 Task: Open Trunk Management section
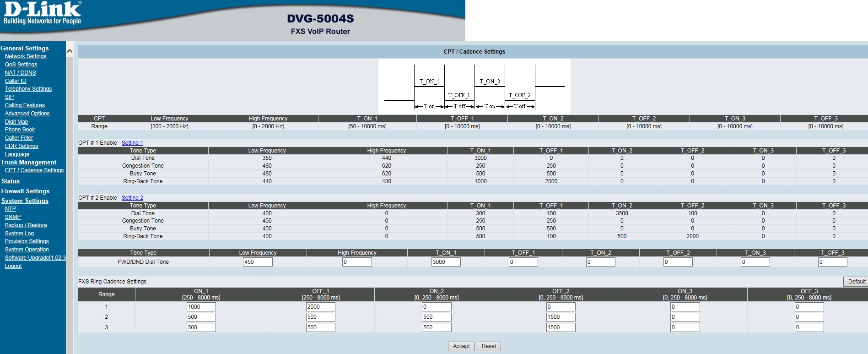pyautogui.click(x=28, y=162)
